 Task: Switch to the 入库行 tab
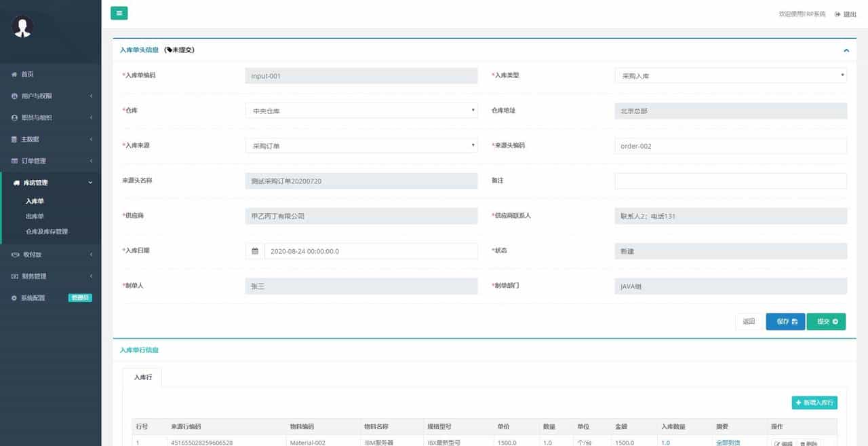[x=142, y=377]
